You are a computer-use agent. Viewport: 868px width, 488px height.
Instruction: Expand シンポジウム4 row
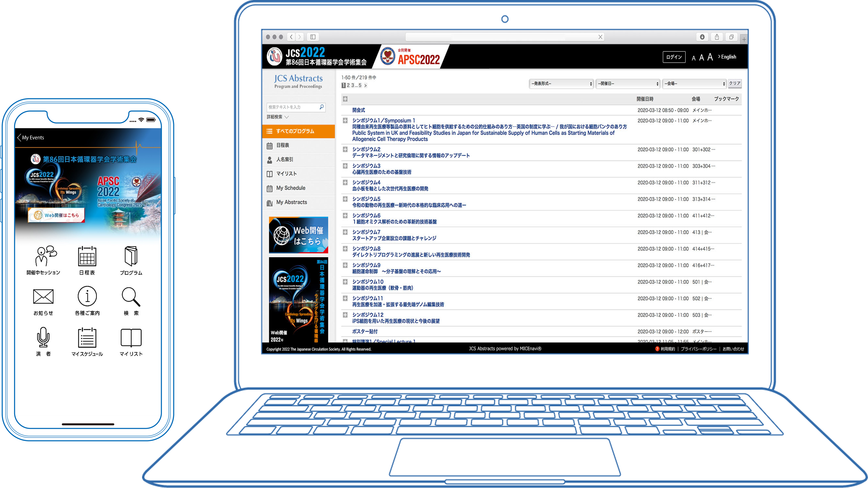tap(345, 182)
